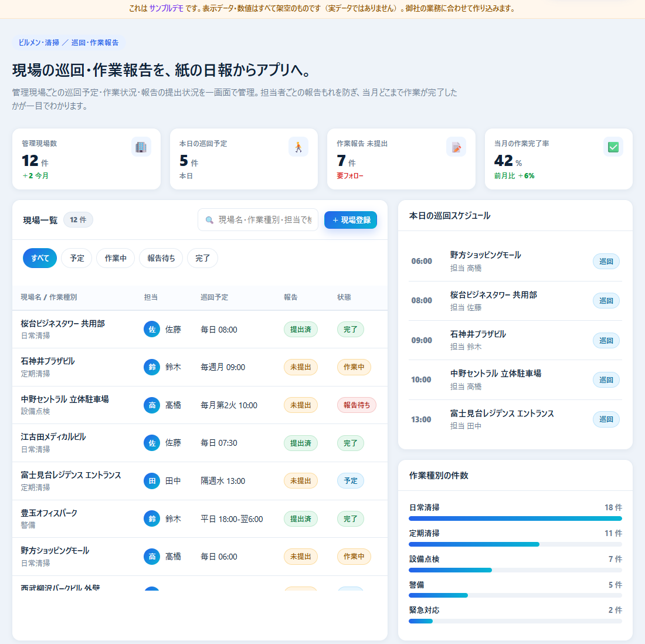Screen dimensions: 645x644
Task: Open the サンプルデモ link in the top banner
Action: (x=166, y=8)
